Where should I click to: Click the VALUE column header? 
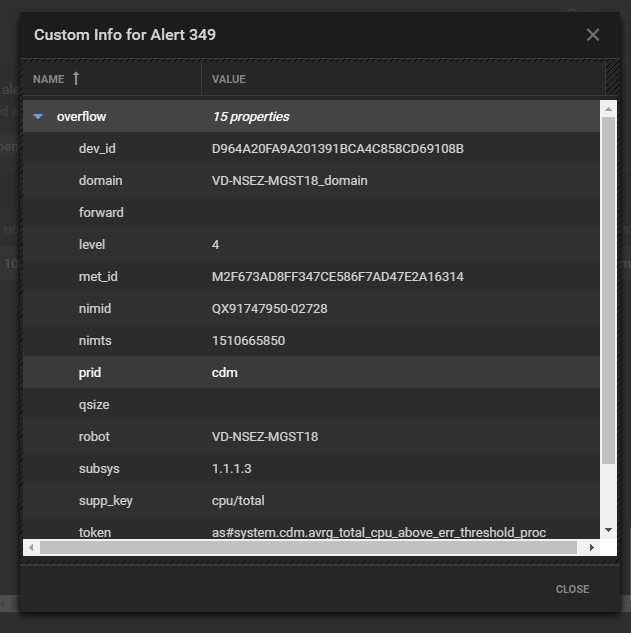pyautogui.click(x=229, y=79)
